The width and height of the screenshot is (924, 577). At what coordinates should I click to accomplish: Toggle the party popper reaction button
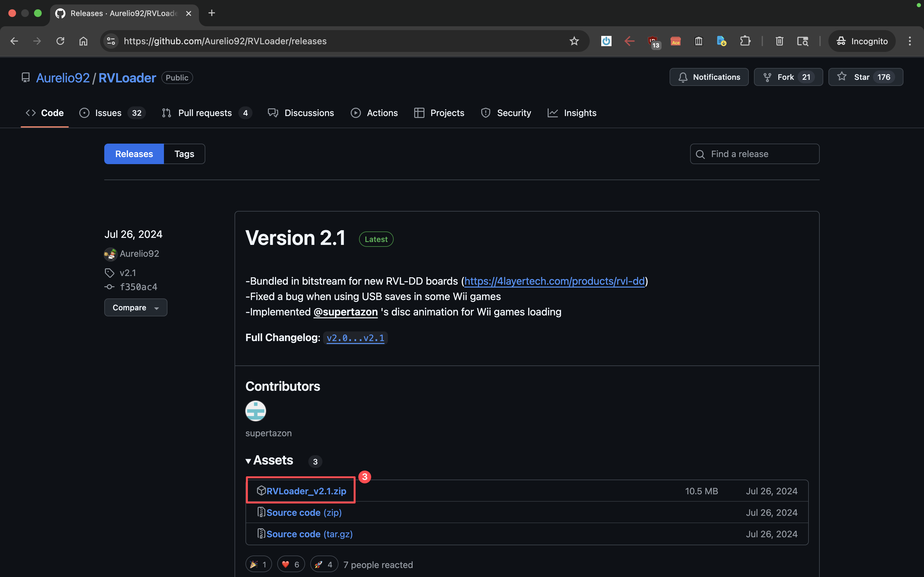(259, 564)
